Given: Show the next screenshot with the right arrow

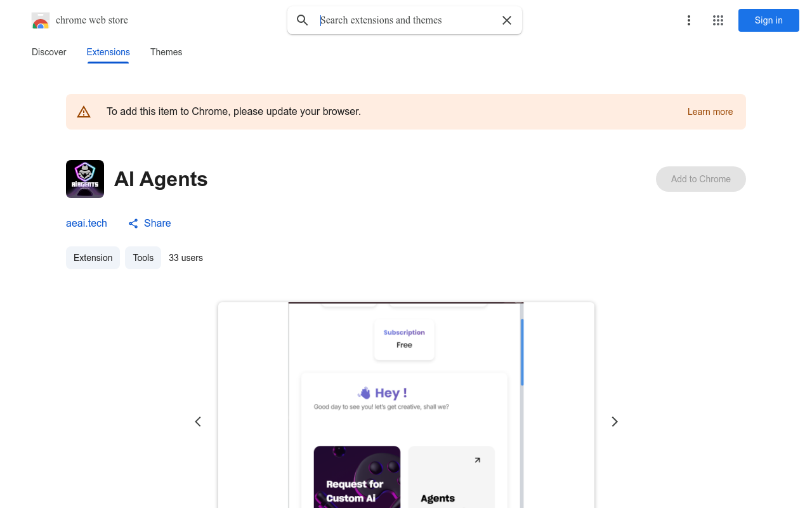Looking at the screenshot, I should pos(614,422).
